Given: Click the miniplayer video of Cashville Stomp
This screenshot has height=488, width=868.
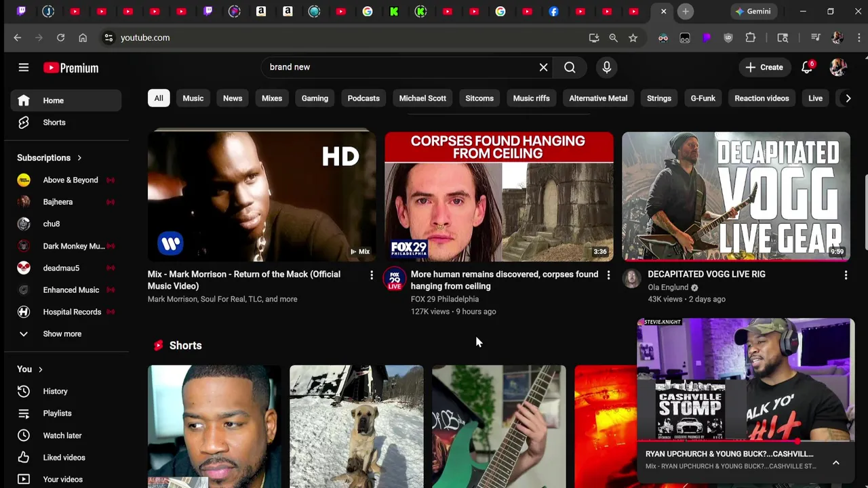Looking at the screenshot, I should (746, 380).
